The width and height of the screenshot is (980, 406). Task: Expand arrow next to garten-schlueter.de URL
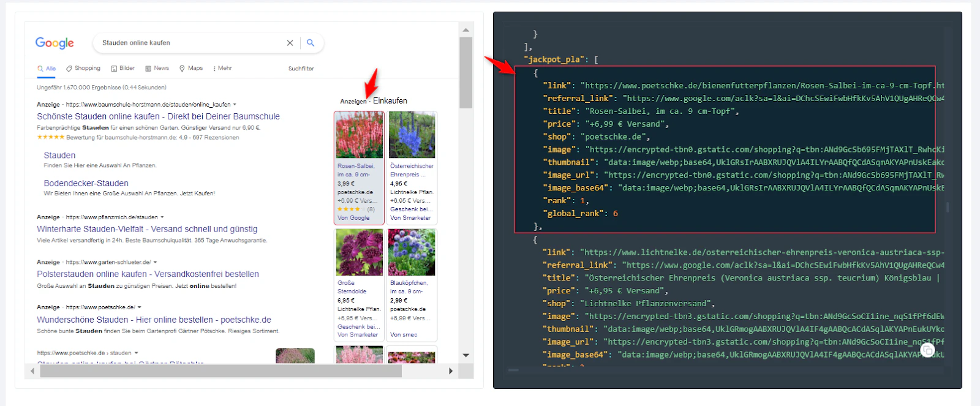156,262
